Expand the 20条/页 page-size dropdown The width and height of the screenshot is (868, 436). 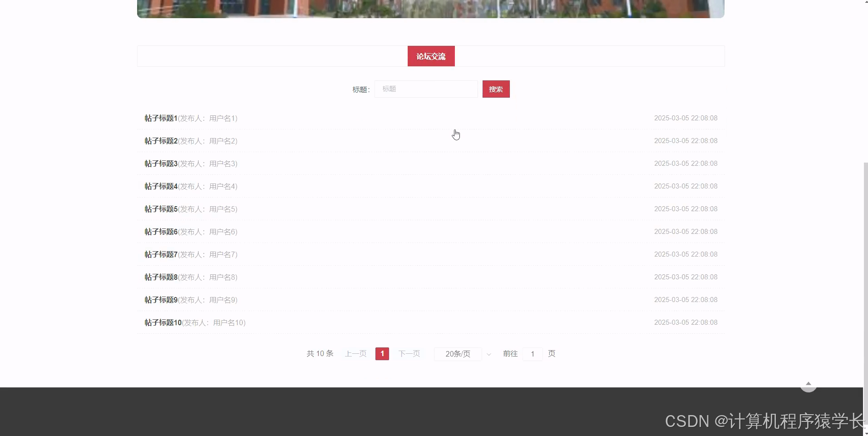click(458, 354)
